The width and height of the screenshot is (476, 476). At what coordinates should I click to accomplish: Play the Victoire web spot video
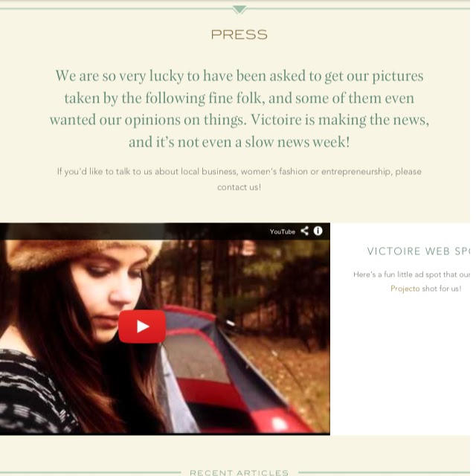coord(142,327)
